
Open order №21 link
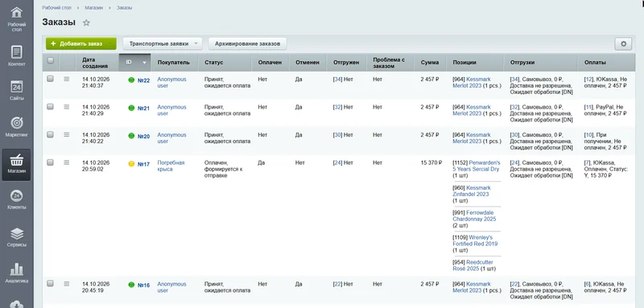point(143,109)
